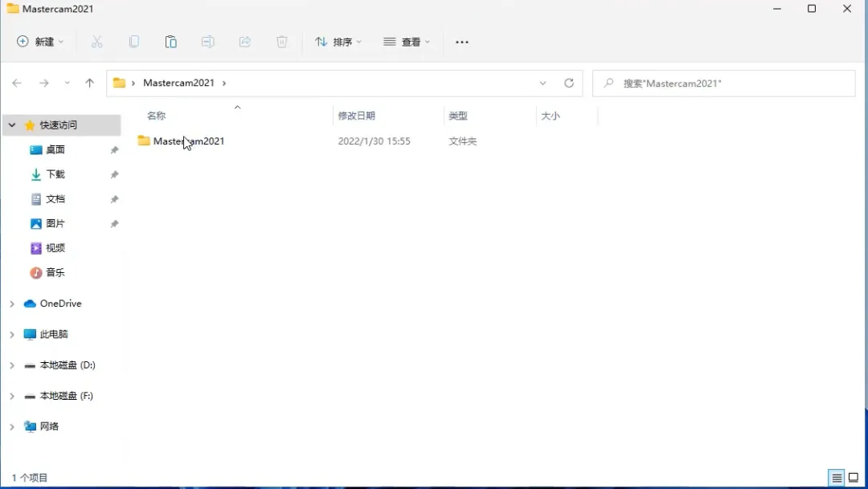
Task: Open the 新建 (New) menu button
Action: click(x=40, y=42)
